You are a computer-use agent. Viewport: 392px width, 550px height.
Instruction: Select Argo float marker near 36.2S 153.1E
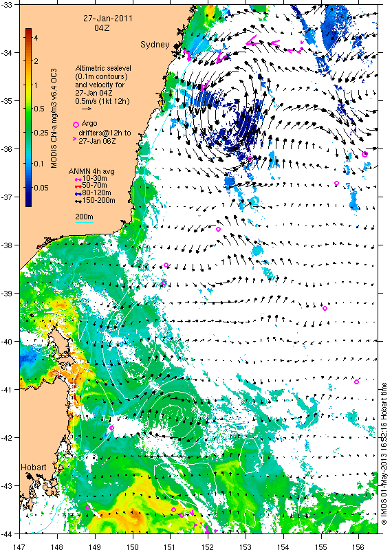click(x=250, y=159)
